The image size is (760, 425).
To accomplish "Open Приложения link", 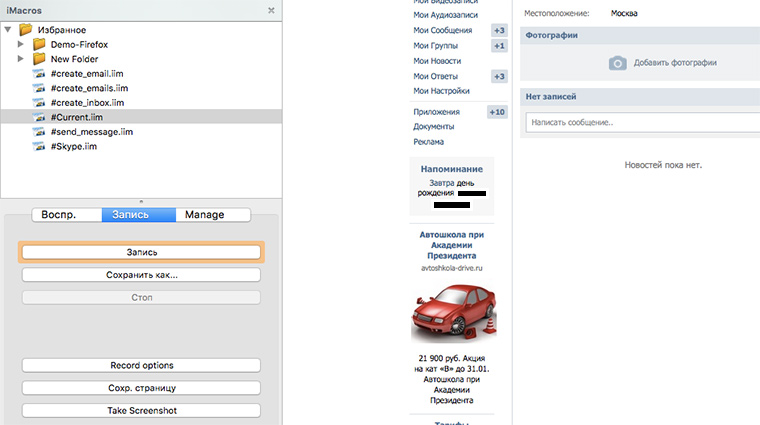I will coord(436,112).
